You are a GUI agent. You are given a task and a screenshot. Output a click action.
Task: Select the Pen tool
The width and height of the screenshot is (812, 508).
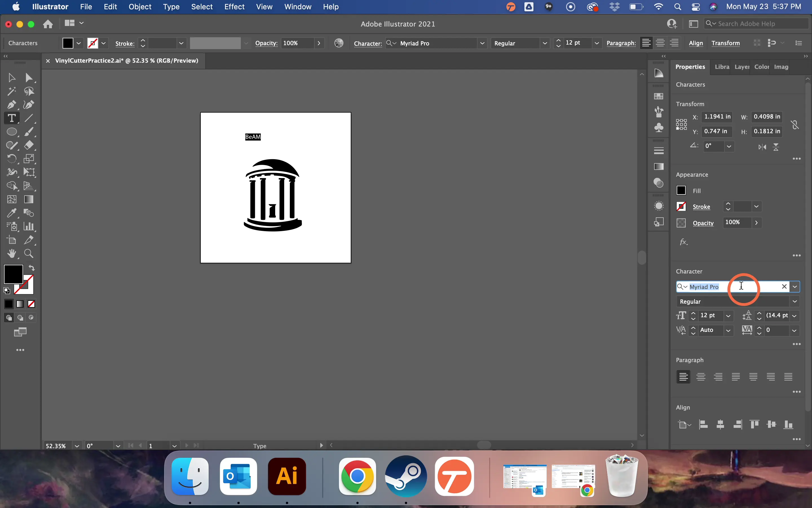coord(11,105)
